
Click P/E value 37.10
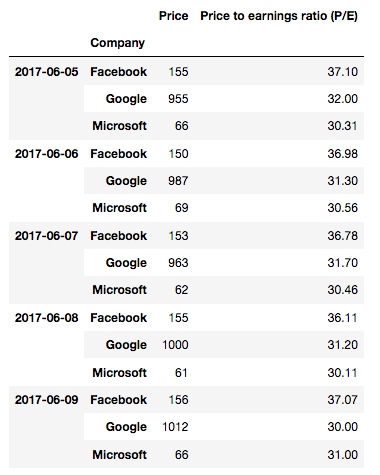coord(342,72)
